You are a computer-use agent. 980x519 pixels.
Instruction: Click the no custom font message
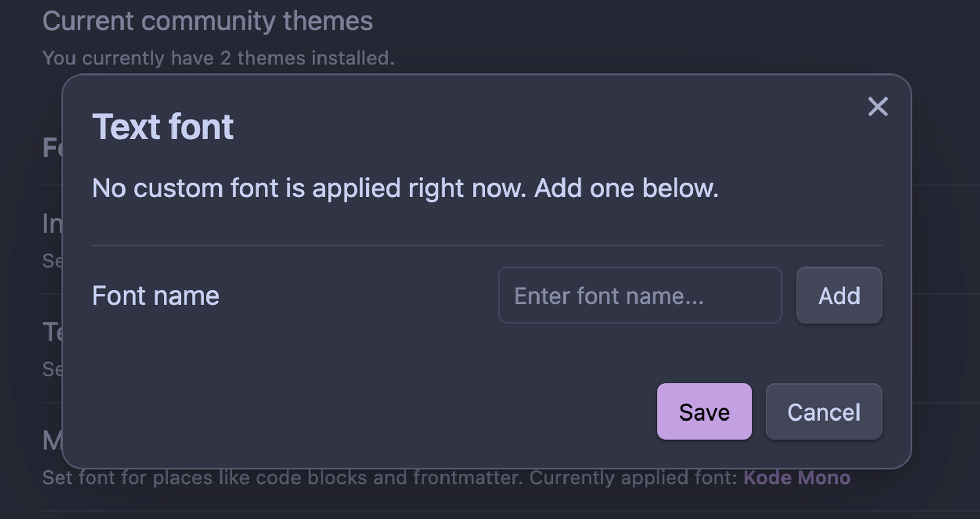pyautogui.click(x=405, y=188)
